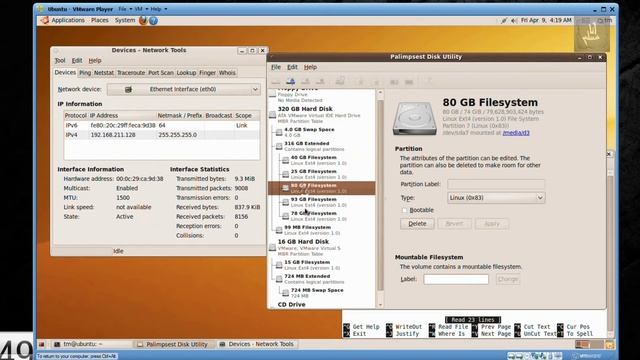Click the date and time clock in panel
This screenshot has width=640, height=360.
pos(547,20)
